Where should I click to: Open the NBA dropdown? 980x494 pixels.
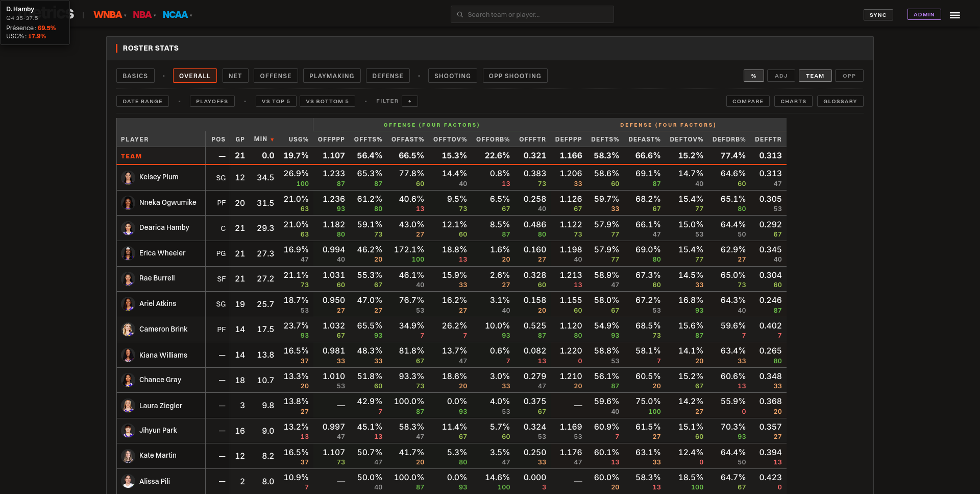pyautogui.click(x=144, y=15)
